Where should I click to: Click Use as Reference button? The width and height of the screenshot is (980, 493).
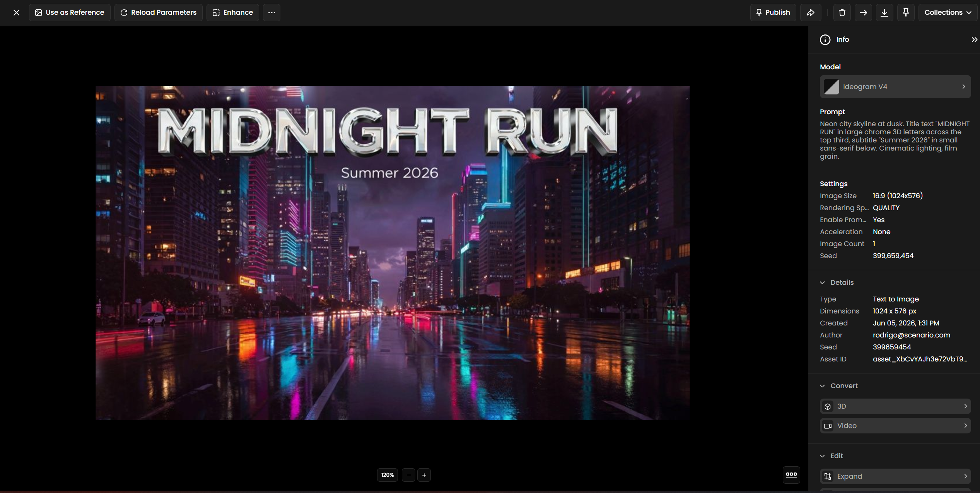point(70,12)
